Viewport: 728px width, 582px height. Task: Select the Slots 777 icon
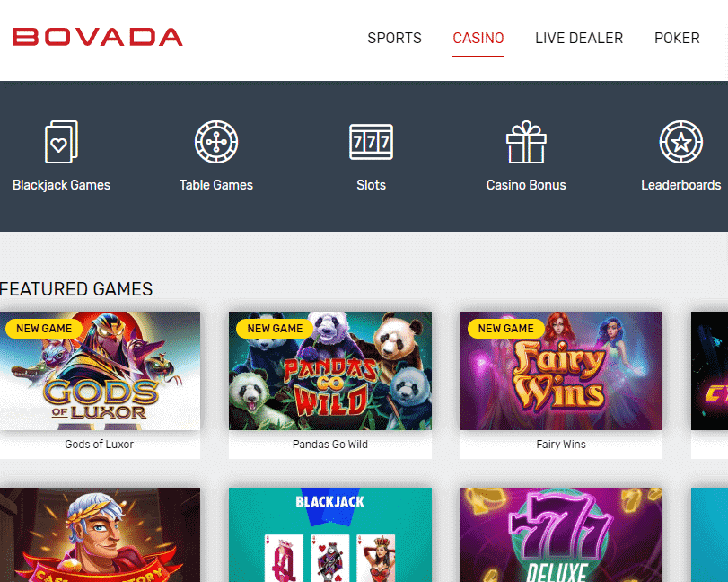pos(371,142)
